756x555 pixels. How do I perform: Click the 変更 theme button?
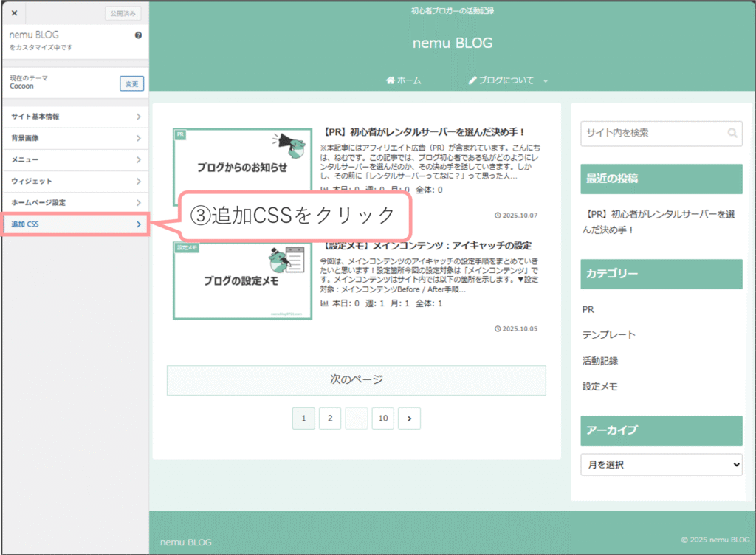131,84
